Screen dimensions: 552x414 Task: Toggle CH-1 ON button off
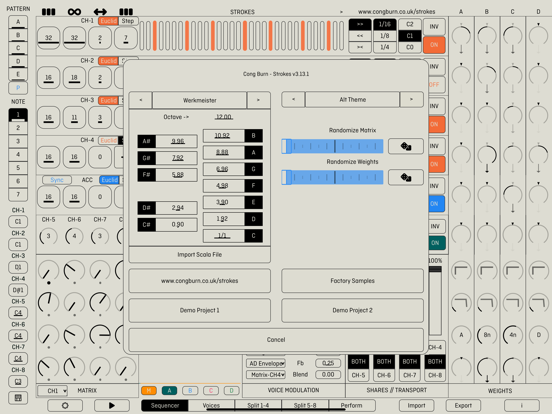[x=434, y=45]
